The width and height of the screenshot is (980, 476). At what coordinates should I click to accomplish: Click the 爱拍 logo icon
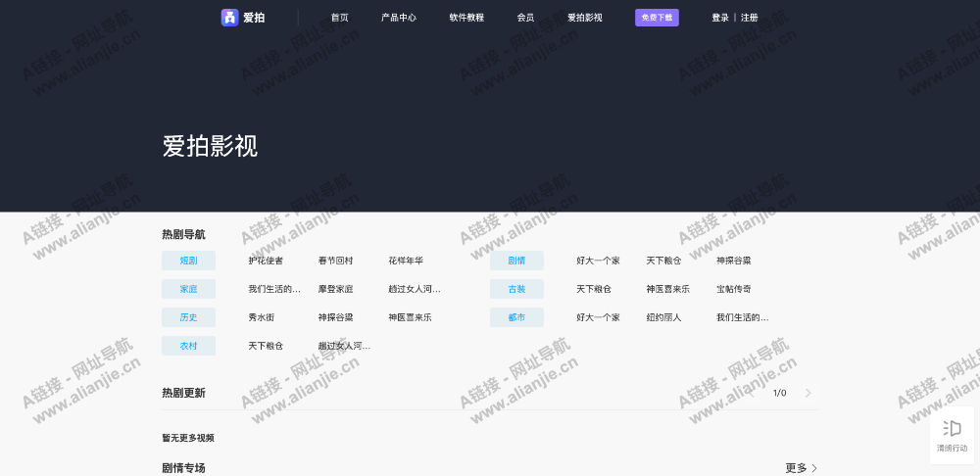tap(230, 18)
